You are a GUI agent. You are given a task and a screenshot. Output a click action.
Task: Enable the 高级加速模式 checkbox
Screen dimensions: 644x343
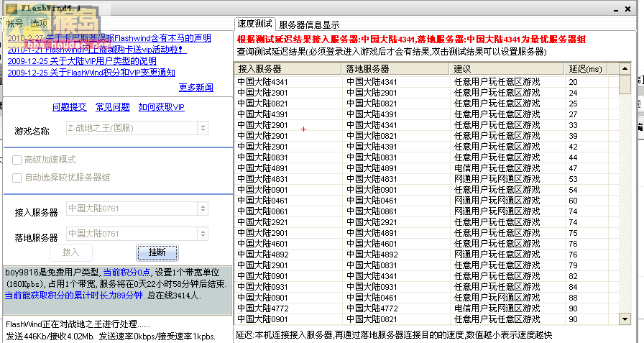(x=17, y=160)
